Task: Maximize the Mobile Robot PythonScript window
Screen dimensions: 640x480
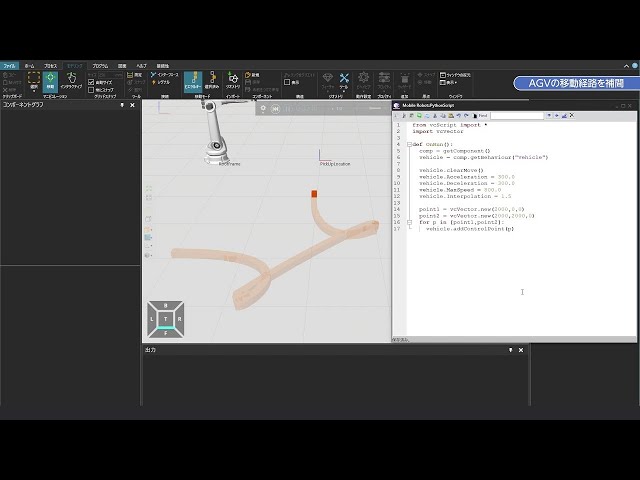Action: point(623,106)
